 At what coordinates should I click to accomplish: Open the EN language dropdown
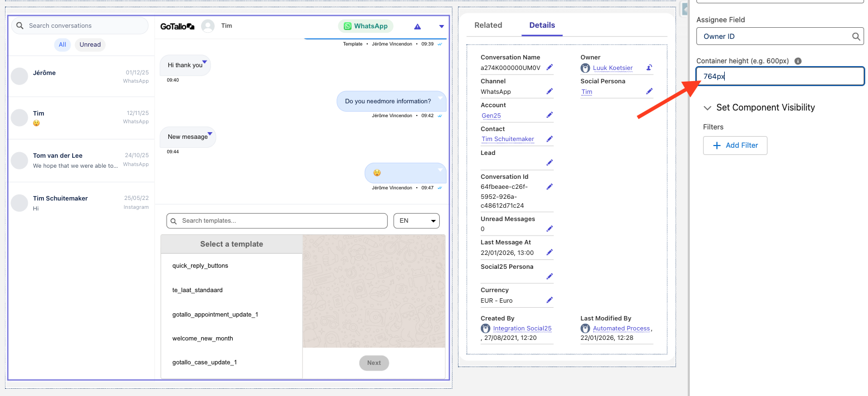click(x=416, y=220)
